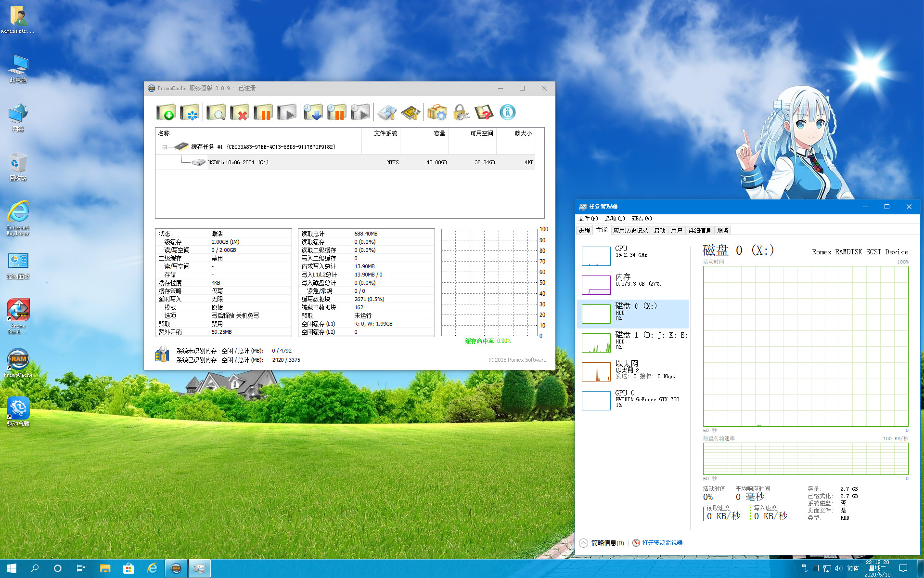Click the 可用空间 column header
The width and height of the screenshot is (924, 578).
click(473, 133)
